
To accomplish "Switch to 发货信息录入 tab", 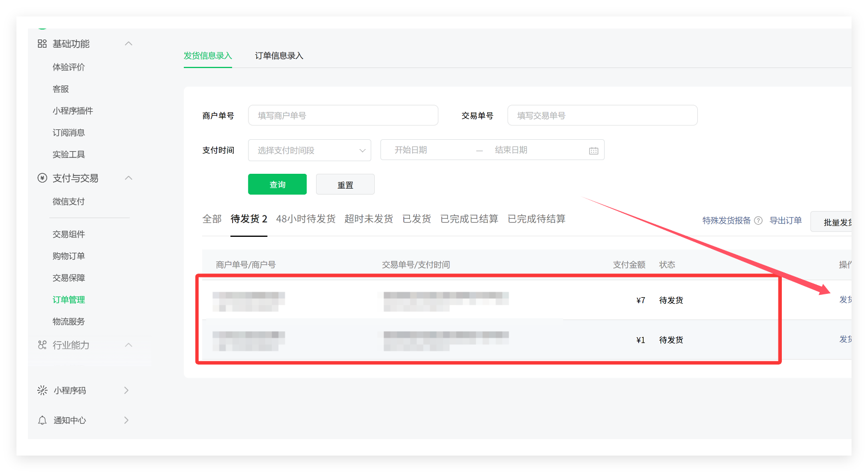I will coord(207,56).
